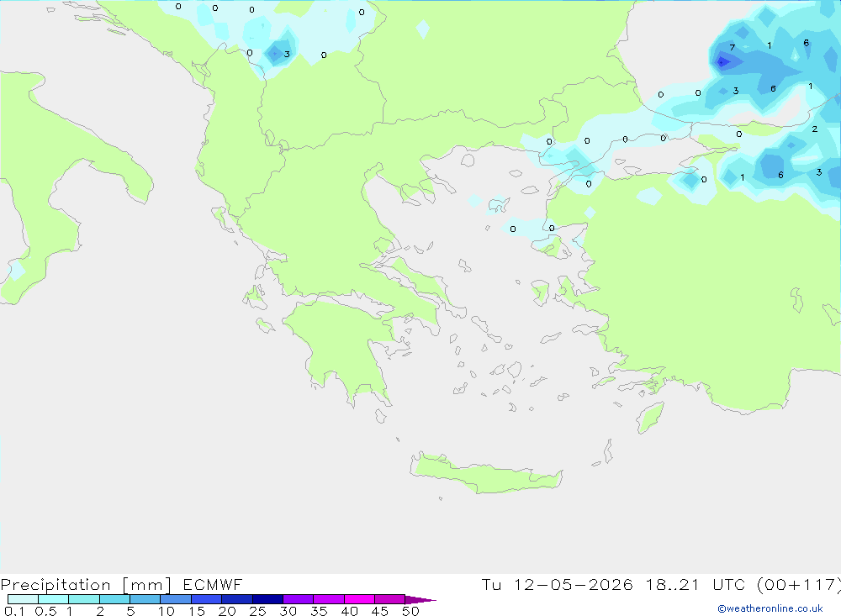Viewport: 841px width, 616px height.
Task: Click the "(00+117)" forecast offset text
Action: [x=799, y=584]
